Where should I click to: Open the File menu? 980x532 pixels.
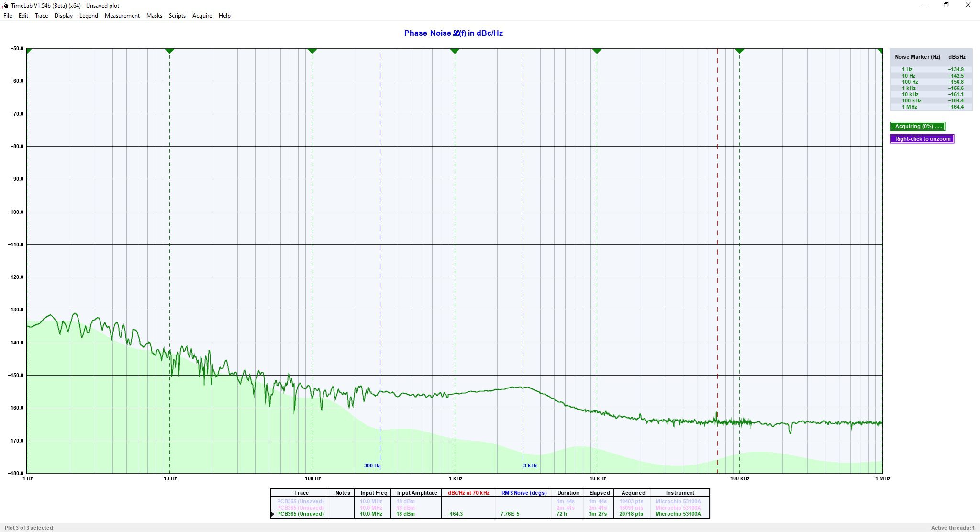coord(8,16)
